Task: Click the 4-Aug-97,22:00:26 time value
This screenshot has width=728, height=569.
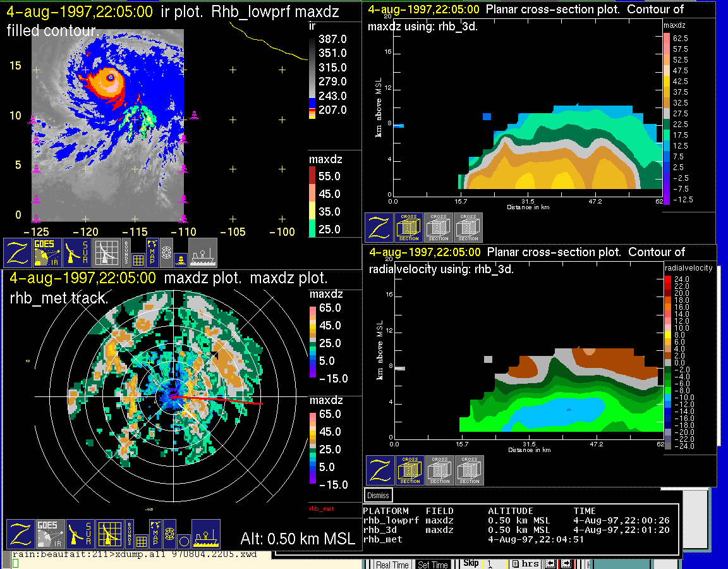Action: 622,521
